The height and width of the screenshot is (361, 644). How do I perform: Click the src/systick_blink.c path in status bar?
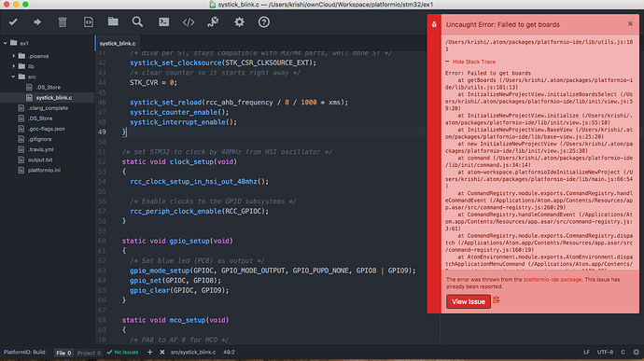point(193,352)
